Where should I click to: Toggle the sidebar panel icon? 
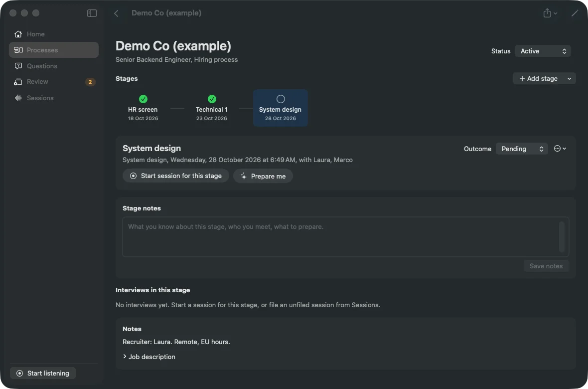click(92, 13)
